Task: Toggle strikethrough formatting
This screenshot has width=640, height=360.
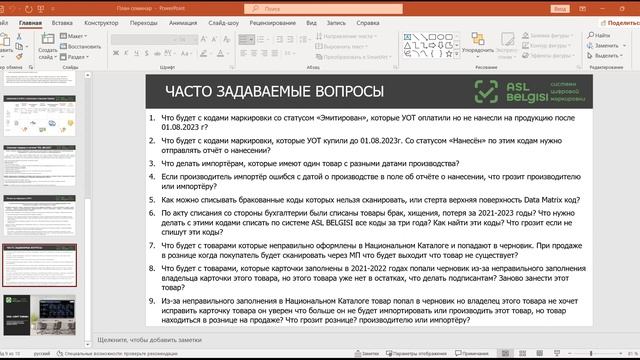Action: tap(157, 53)
